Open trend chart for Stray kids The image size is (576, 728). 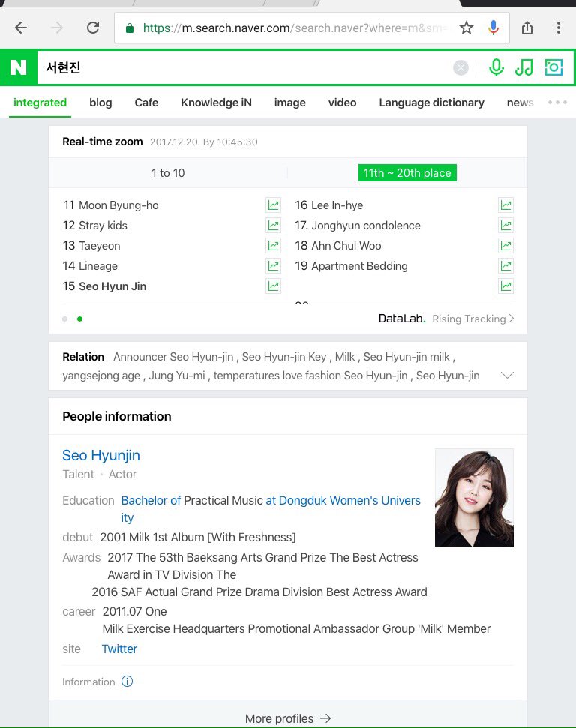click(x=273, y=225)
